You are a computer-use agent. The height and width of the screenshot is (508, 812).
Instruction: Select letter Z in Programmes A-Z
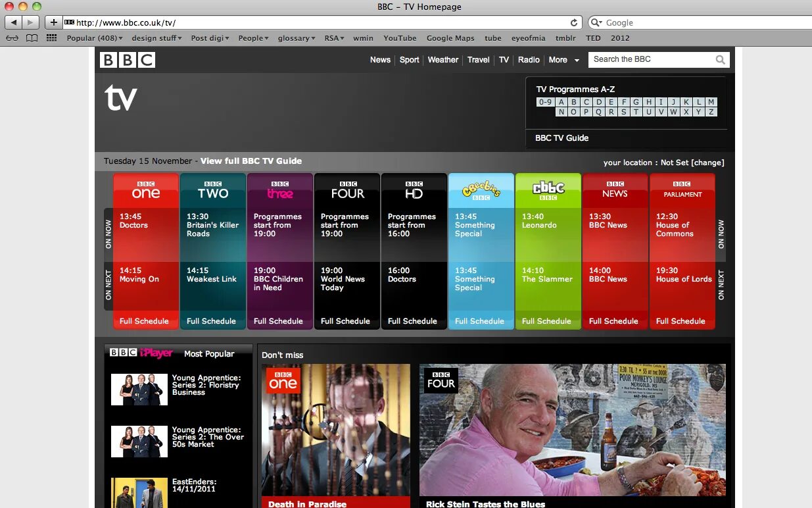(711, 112)
